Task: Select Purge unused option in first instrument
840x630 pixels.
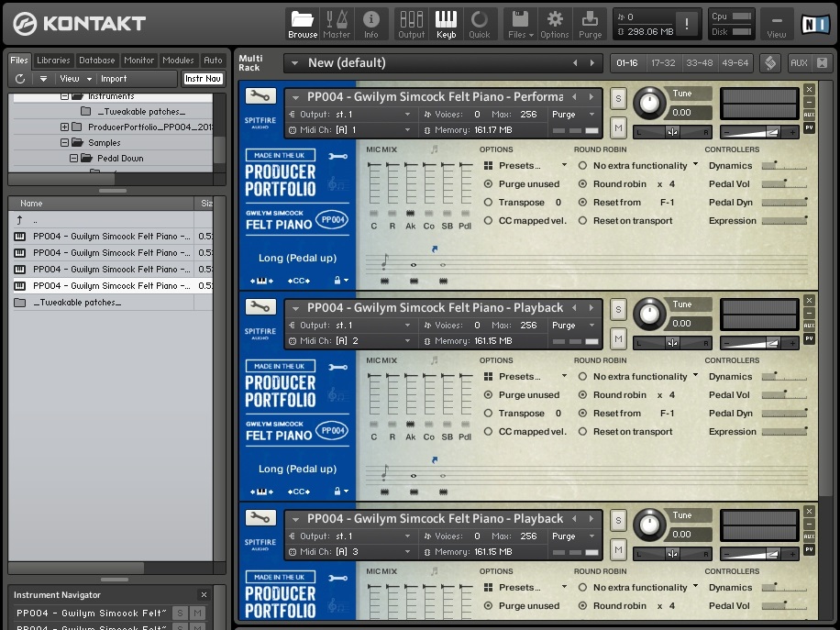Action: pos(488,183)
